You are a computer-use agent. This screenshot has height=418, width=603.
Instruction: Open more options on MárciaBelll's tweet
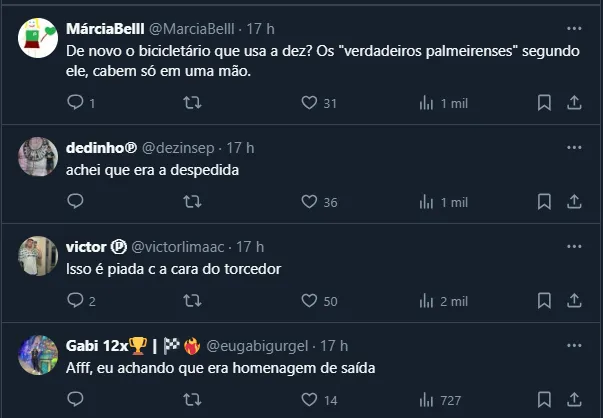click(574, 29)
